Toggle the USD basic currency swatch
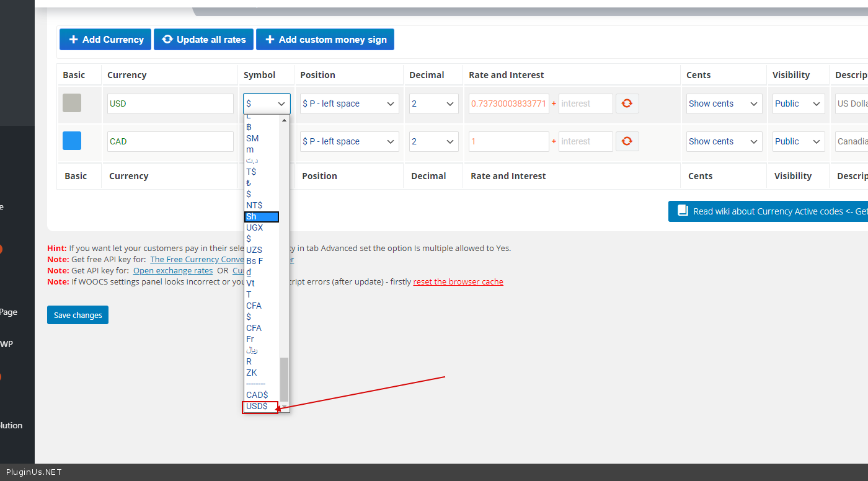Viewport: 868px width, 481px height. coord(72,103)
